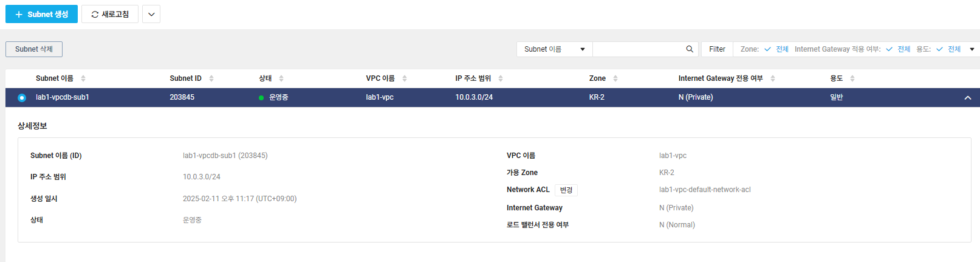Image resolution: width=980 pixels, height=262 pixels.
Task: Sort by Subnet ID column arrows
Action: click(x=211, y=78)
